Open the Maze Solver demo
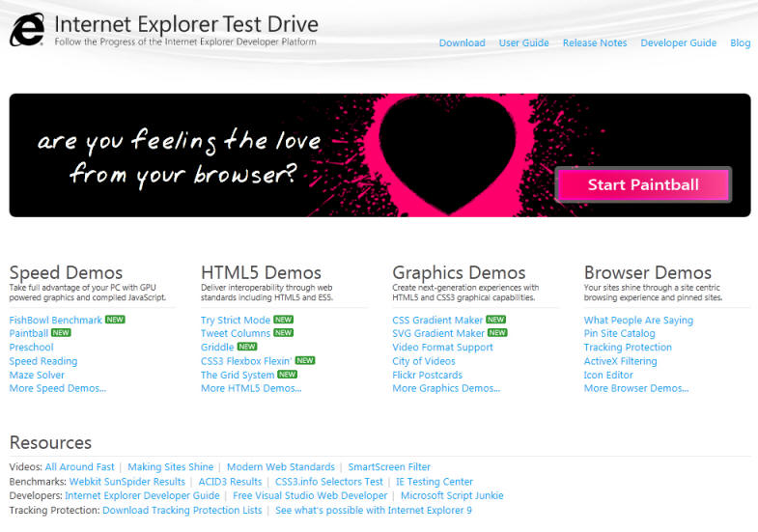 [37, 375]
